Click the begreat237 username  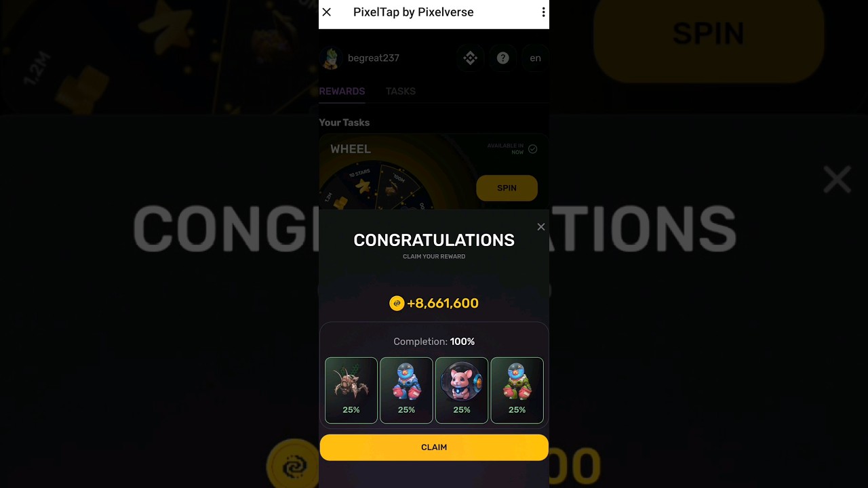tap(374, 58)
